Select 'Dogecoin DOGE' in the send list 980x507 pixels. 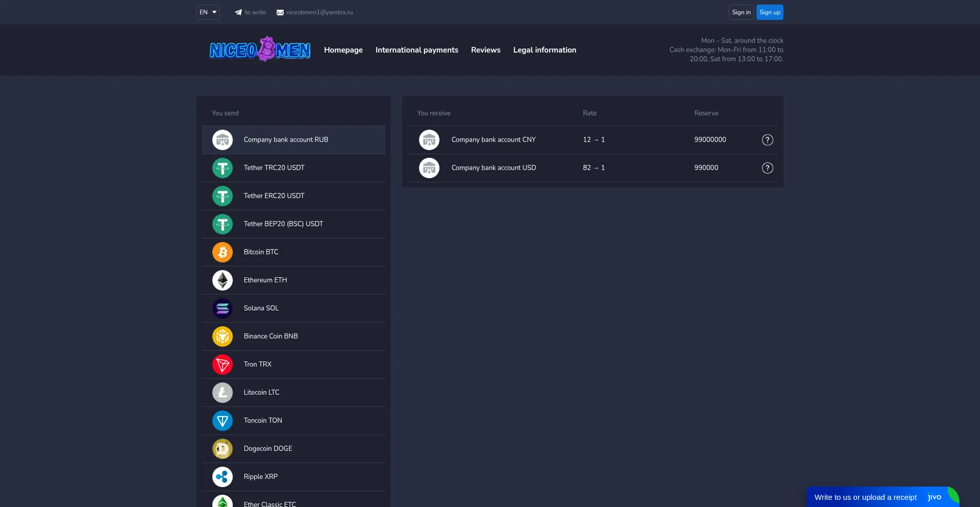293,449
